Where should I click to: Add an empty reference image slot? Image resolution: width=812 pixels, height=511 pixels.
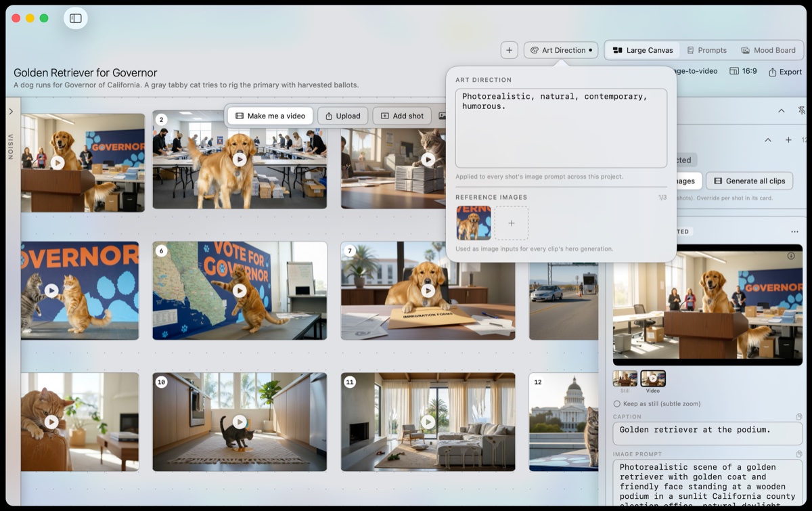click(x=512, y=223)
